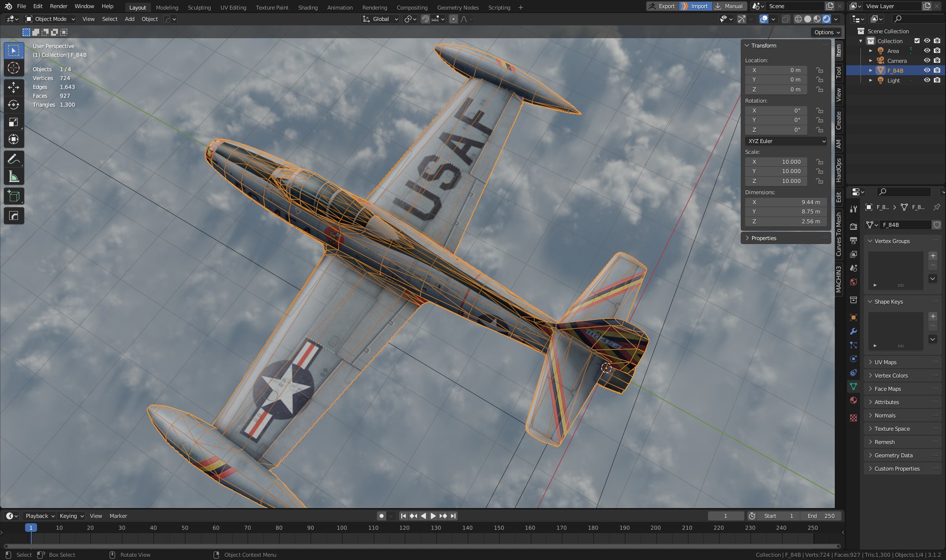The width and height of the screenshot is (946, 560).
Task: Click the Blender logo menu icon
Action: 8,6
